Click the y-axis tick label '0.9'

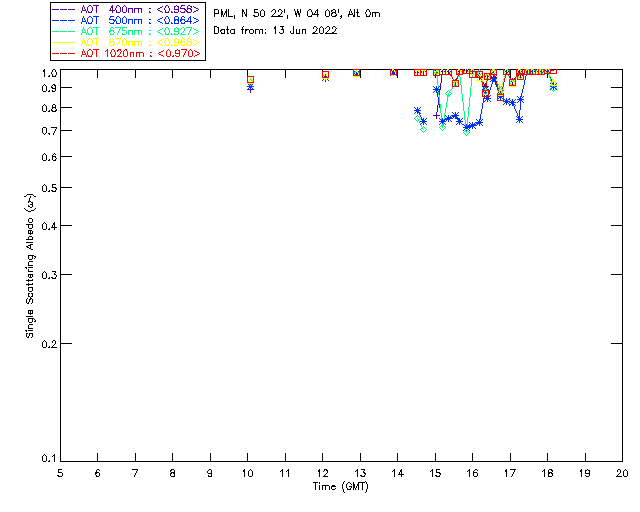click(49, 88)
